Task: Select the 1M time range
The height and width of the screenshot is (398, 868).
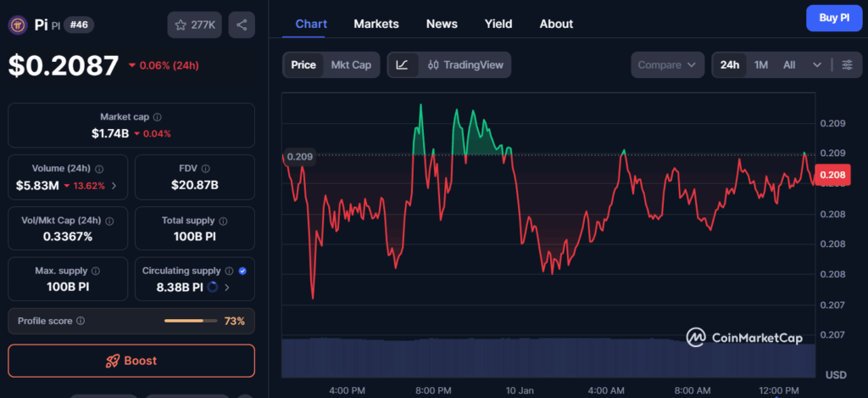Action: pos(761,64)
